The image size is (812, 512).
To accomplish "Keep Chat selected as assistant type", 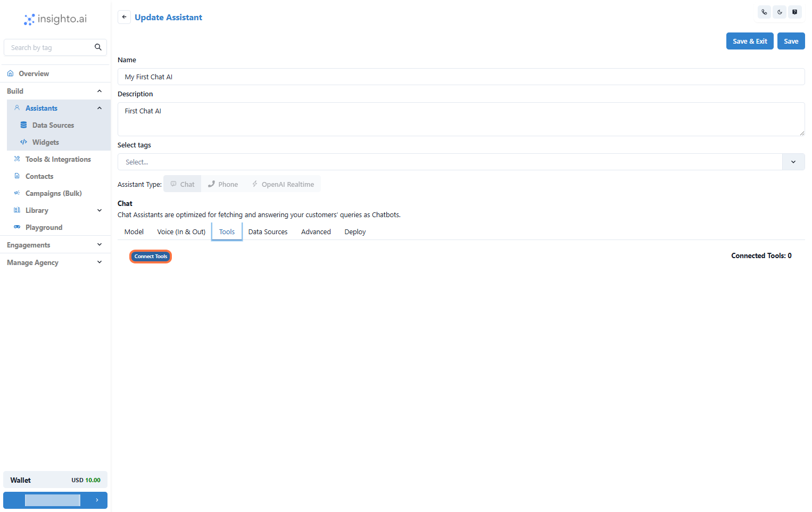I will 182,184.
